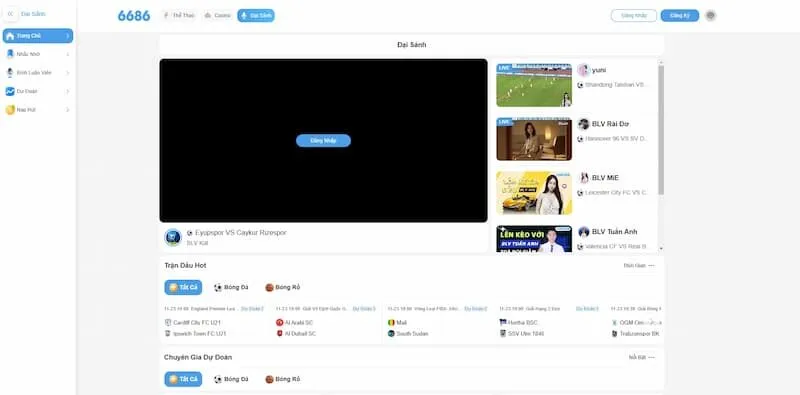Open BLV Tuấn Anh's stream thumbnail
The width and height of the screenshot is (800, 395).
[x=534, y=239]
